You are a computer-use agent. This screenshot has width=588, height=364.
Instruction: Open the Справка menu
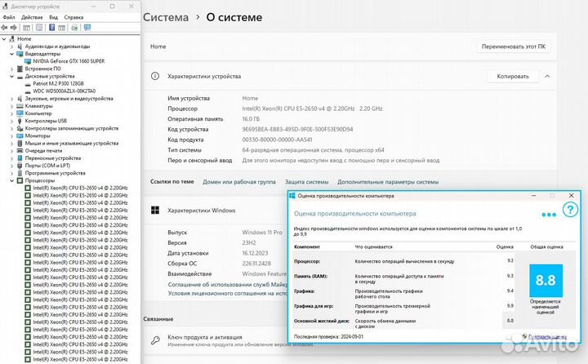coord(73,16)
